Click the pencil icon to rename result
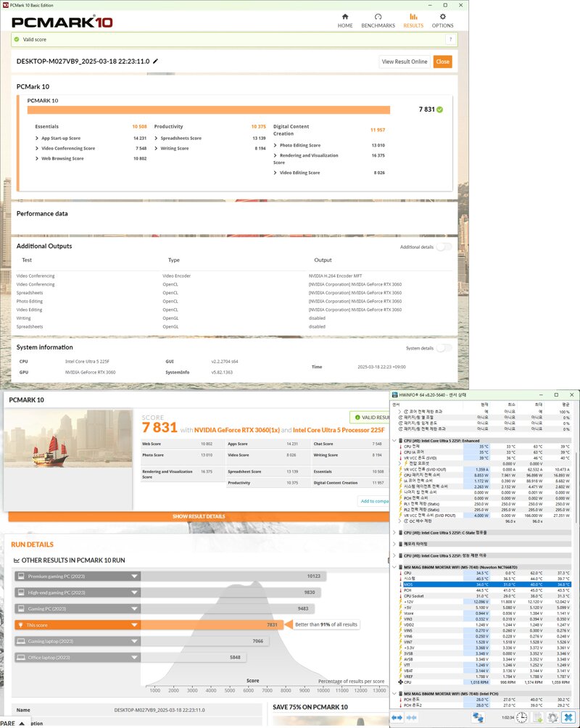This screenshot has width=580, height=728. click(156, 61)
